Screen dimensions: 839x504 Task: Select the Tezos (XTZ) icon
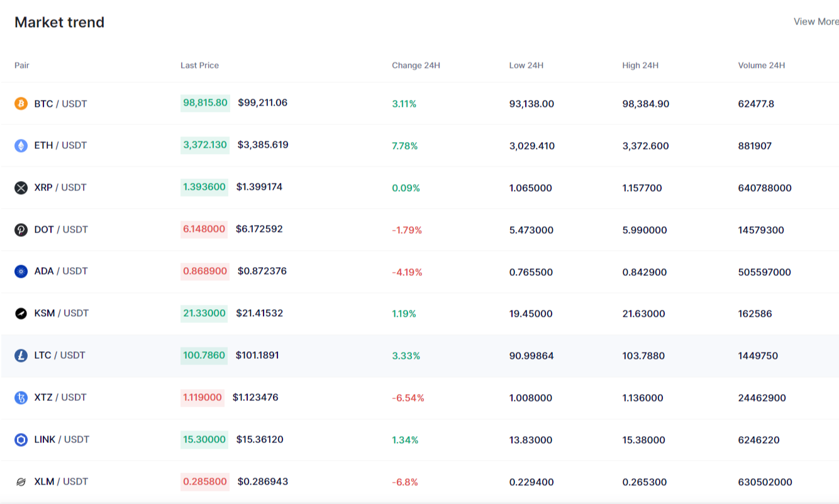click(22, 397)
